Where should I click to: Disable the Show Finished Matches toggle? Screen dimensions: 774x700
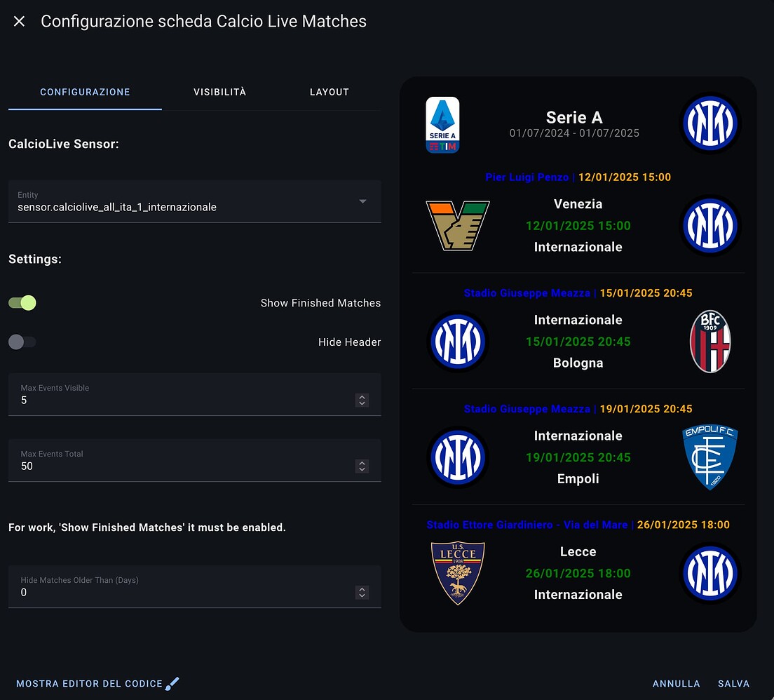pos(22,302)
